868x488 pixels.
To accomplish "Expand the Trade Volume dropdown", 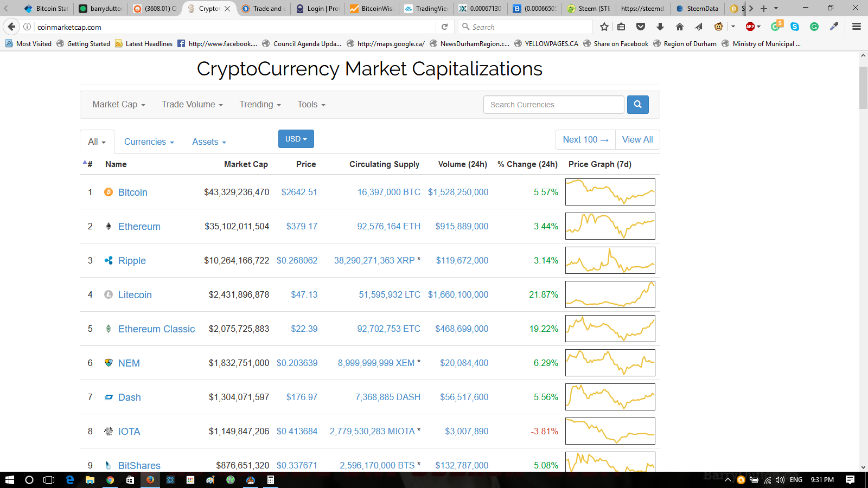I will (x=192, y=105).
